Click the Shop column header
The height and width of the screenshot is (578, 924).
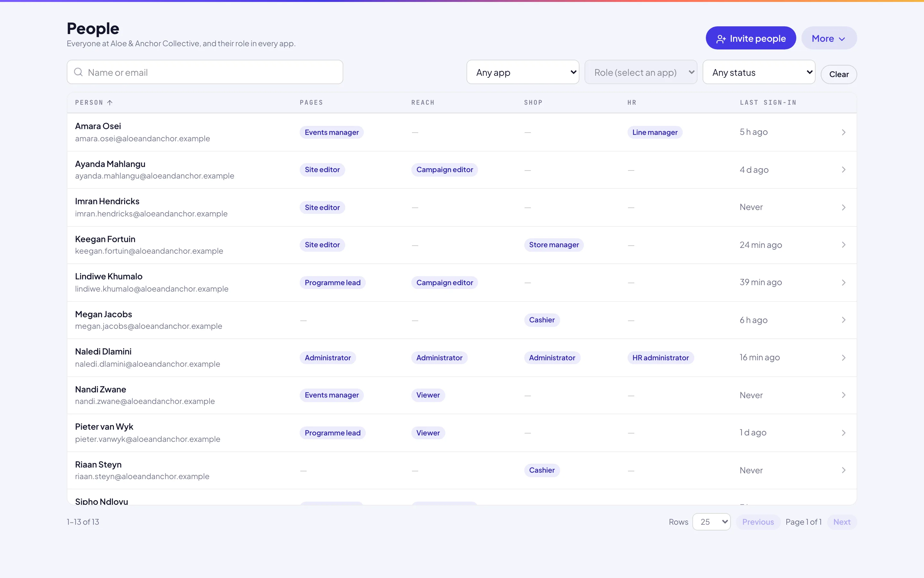[533, 102]
